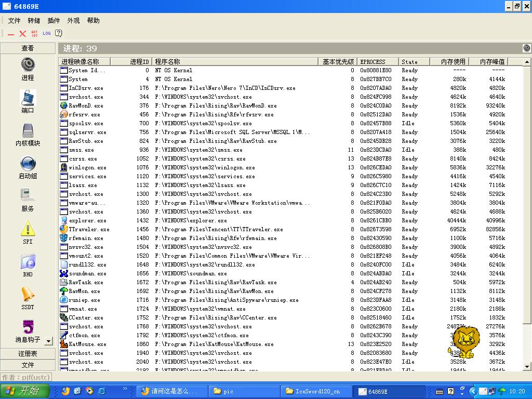Click the RavMon.exe umbrella icon
Viewport: 532px width, 399px height.
click(x=63, y=291)
